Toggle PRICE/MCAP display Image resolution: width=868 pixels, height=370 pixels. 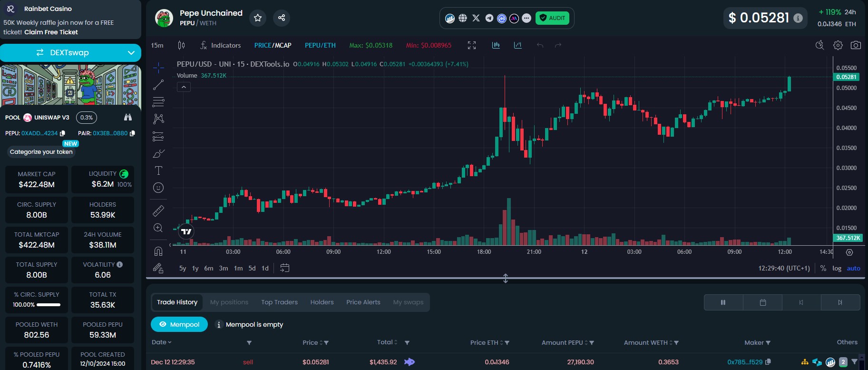(273, 45)
